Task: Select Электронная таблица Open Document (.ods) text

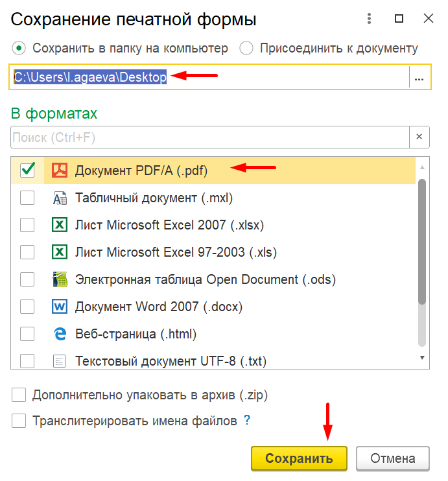Action: (x=206, y=279)
